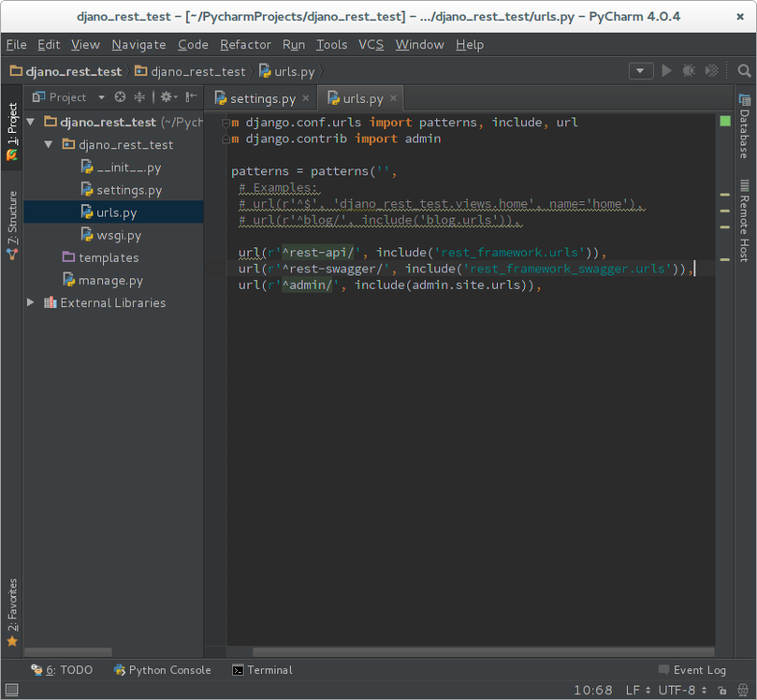Close the settings.py tab
This screenshot has height=700, width=757.
(306, 98)
